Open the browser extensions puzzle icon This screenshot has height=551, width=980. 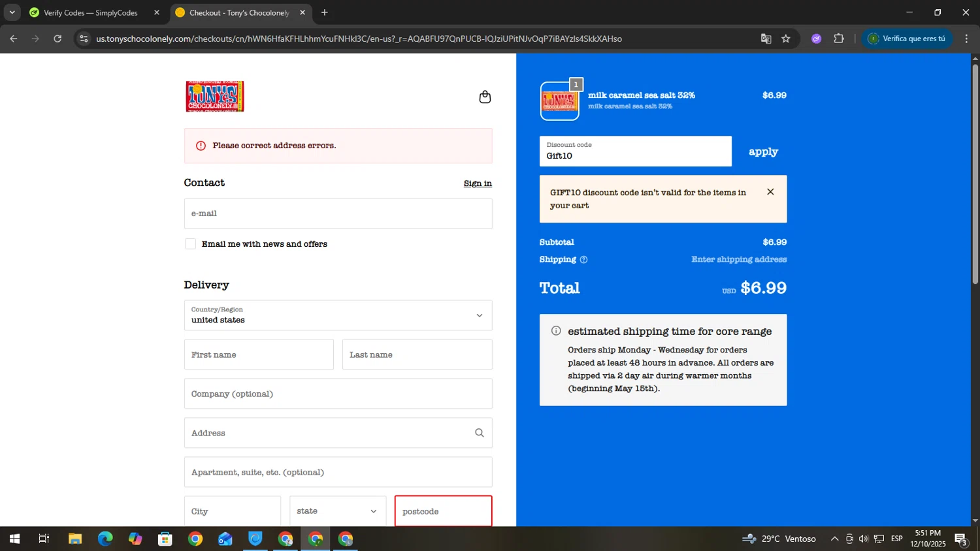(839, 39)
